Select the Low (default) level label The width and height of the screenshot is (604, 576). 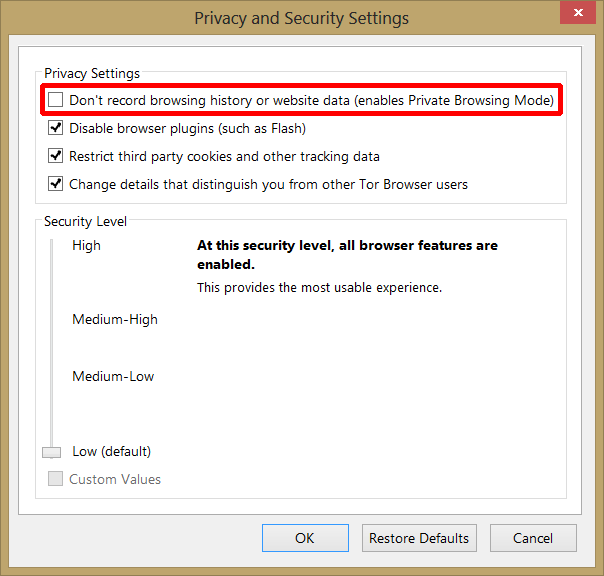(x=111, y=451)
